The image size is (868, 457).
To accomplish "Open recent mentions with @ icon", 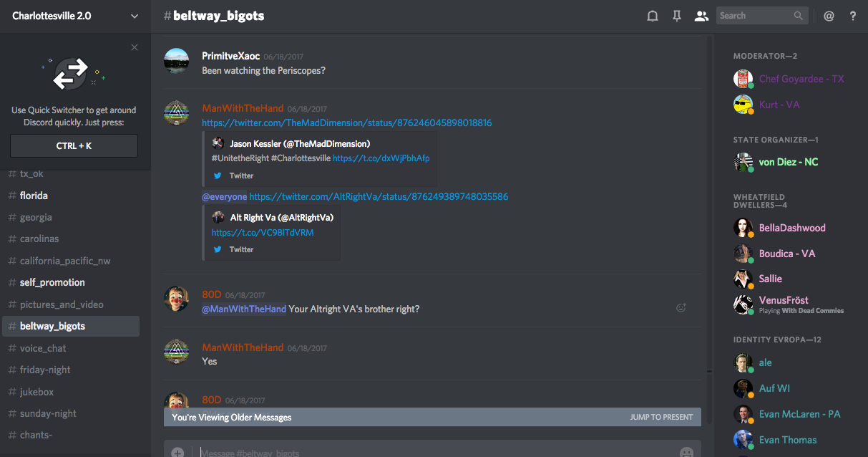I will [x=829, y=16].
